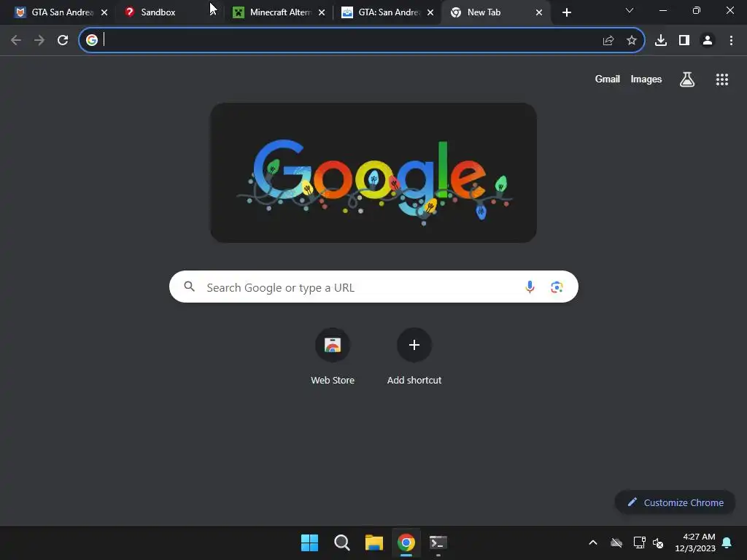Viewport: 747px width, 560px height.
Task: Open the Terminal taskbar icon
Action: point(438,542)
